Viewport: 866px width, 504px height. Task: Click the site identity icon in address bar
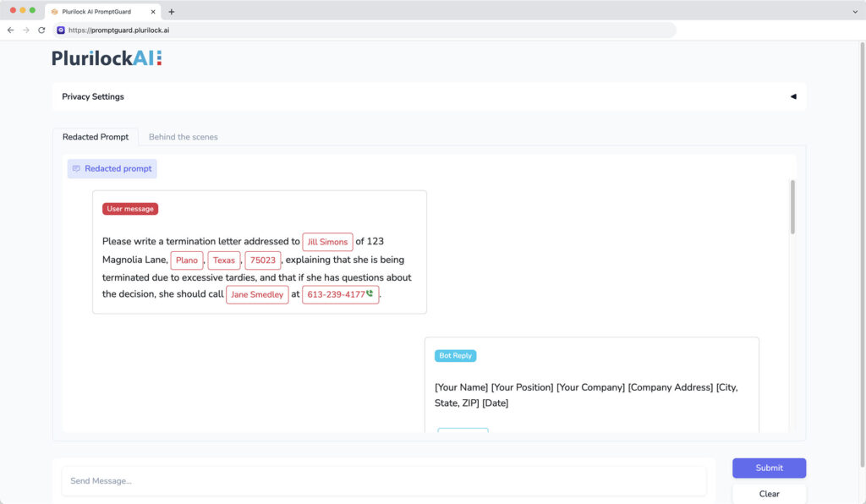[x=61, y=30]
